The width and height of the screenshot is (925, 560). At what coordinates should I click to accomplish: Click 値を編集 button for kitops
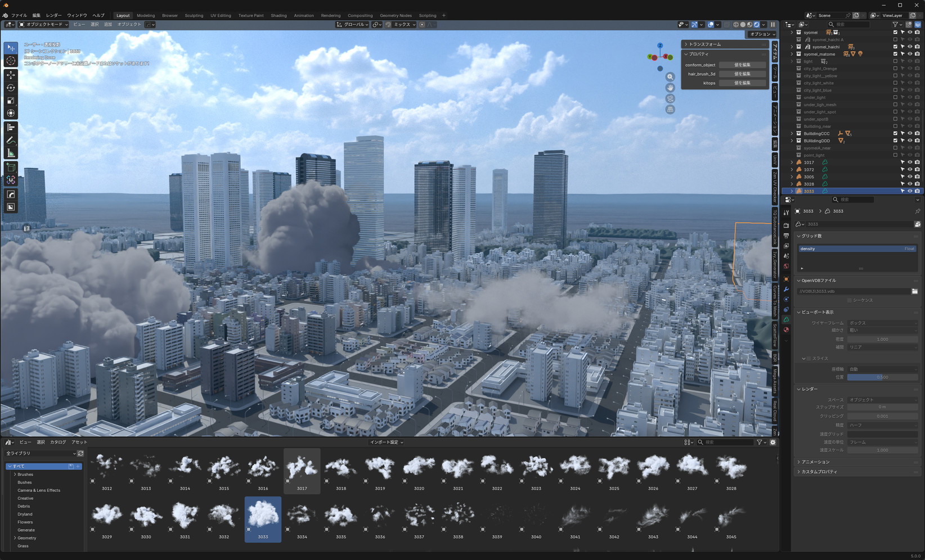coord(742,83)
